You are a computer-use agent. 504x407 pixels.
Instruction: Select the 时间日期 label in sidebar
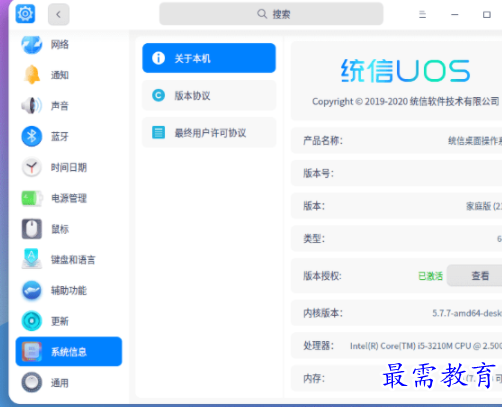(69, 167)
